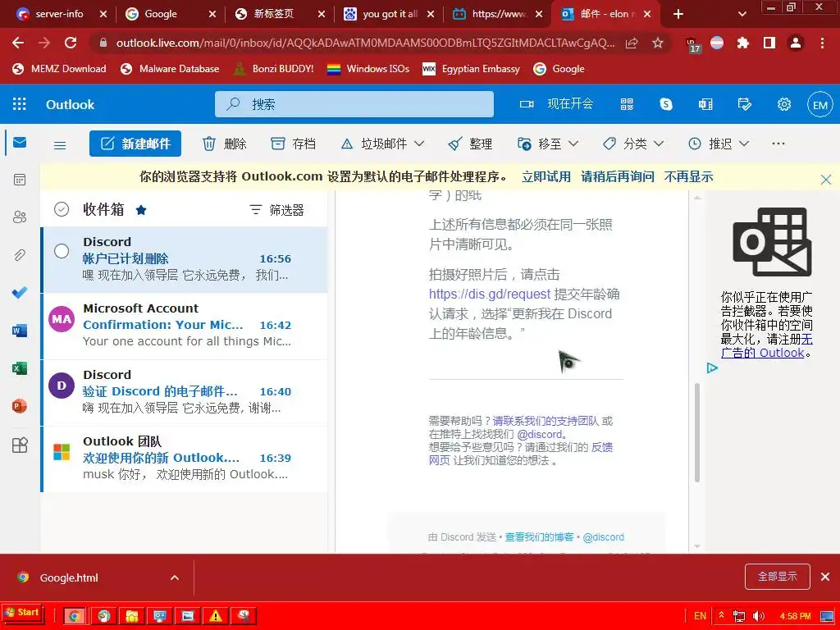Click 立即试用 in the banner
This screenshot has width=840, height=630.
(546, 177)
